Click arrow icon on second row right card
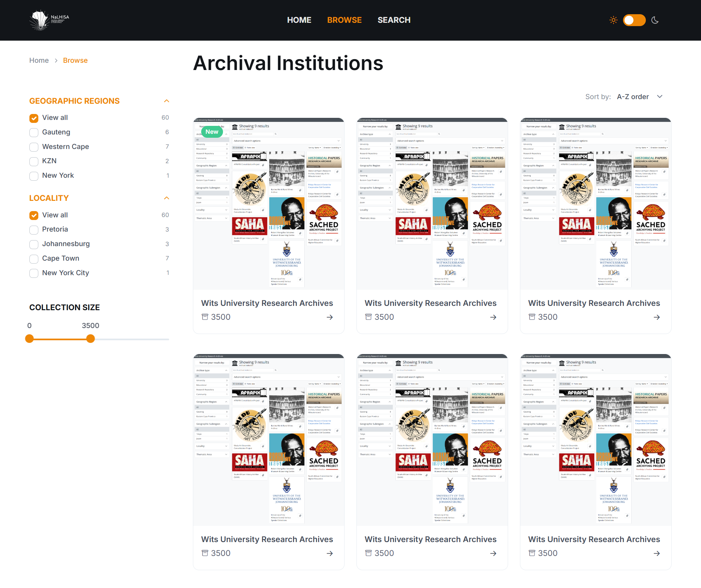This screenshot has width=701, height=588. pos(657,554)
